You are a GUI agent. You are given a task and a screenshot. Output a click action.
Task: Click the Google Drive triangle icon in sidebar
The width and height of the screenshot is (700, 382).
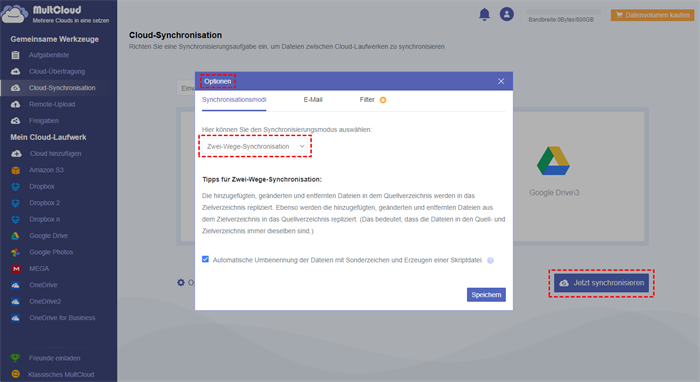tap(16, 236)
